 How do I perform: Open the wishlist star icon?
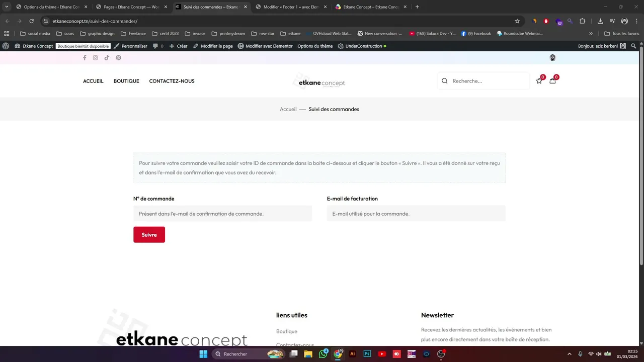(539, 80)
